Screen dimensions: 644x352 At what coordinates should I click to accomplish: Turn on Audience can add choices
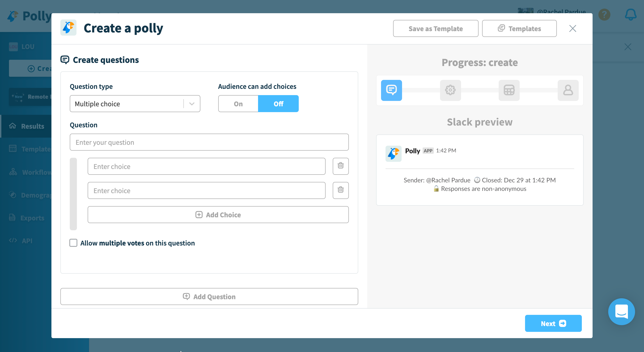tap(238, 104)
